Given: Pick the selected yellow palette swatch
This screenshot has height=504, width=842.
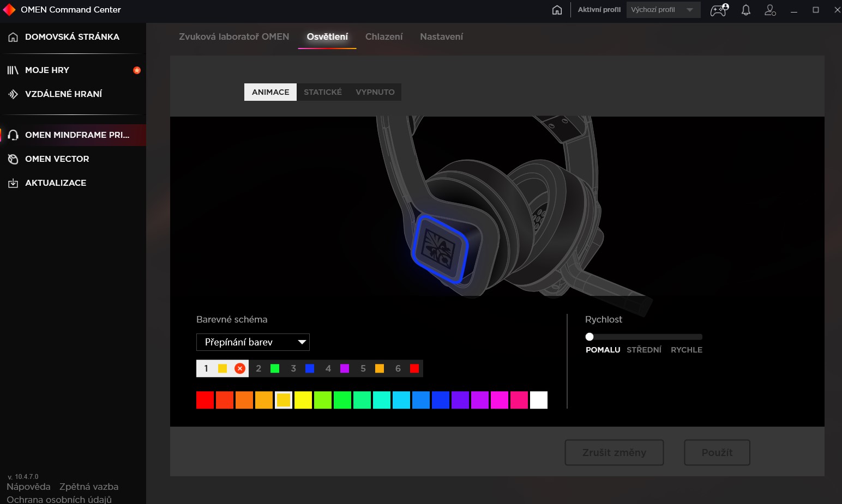Looking at the screenshot, I should [x=284, y=400].
